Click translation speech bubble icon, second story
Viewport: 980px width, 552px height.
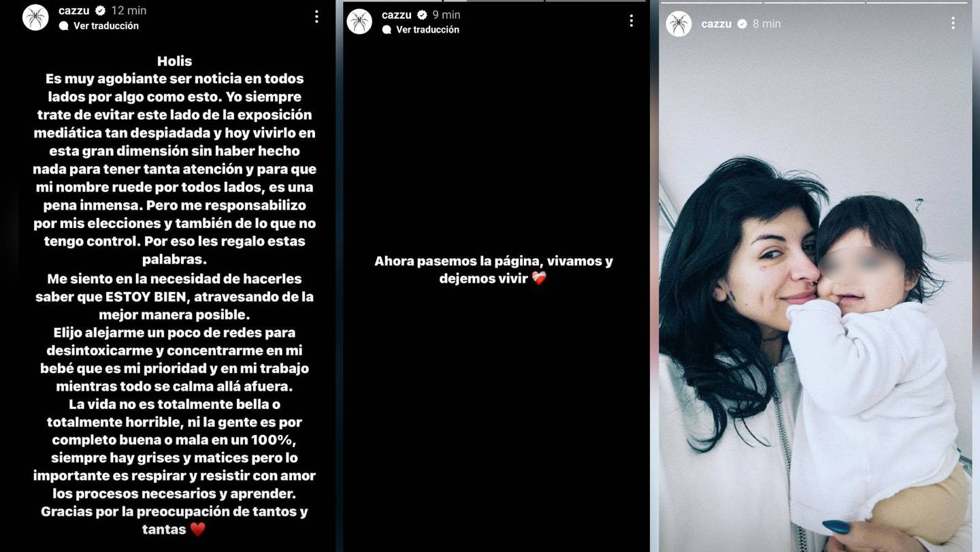(x=387, y=30)
